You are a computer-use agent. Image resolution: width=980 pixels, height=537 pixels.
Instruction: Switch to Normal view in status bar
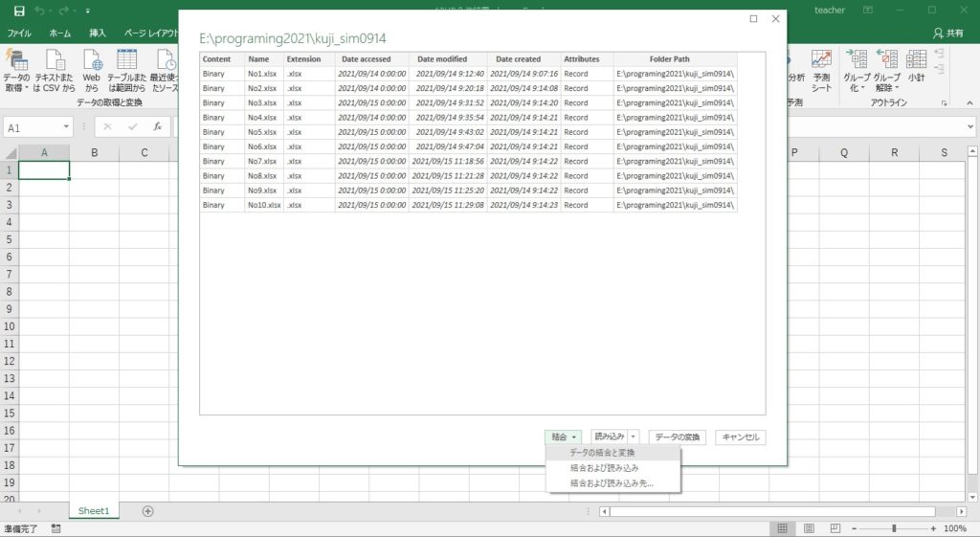click(x=782, y=529)
